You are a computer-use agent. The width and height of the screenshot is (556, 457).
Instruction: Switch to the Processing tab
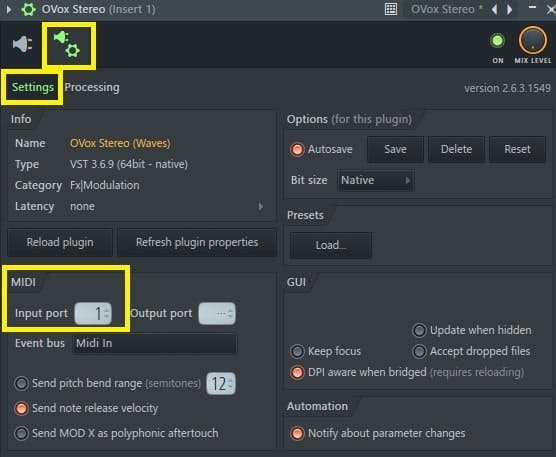(92, 87)
